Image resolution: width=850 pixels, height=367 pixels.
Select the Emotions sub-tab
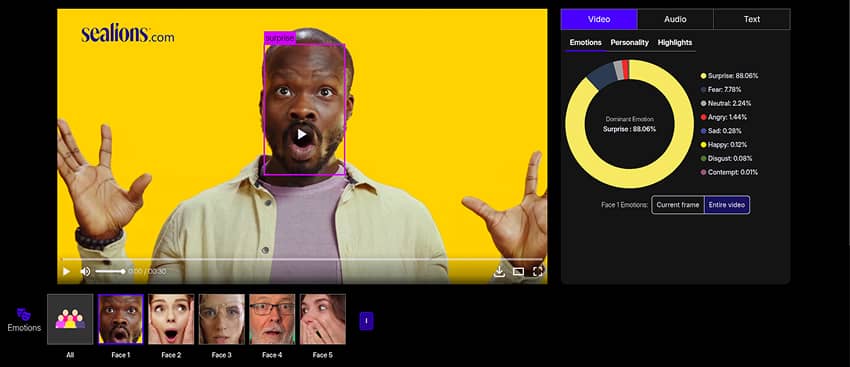585,42
